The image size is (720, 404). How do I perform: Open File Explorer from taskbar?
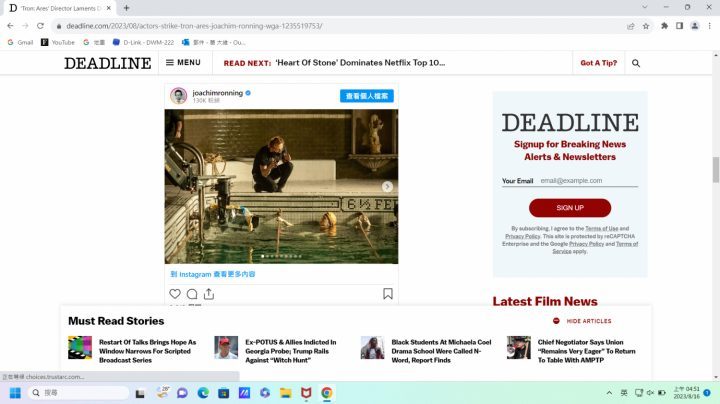point(286,393)
